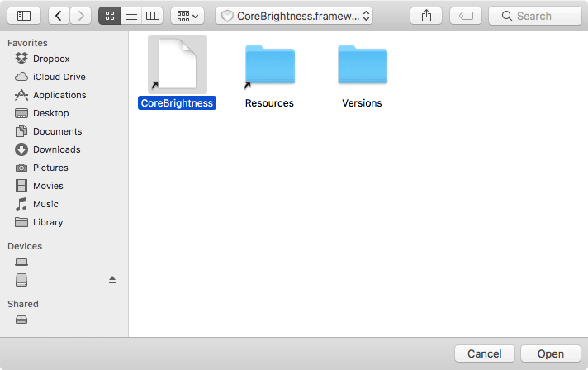The image size is (588, 370).
Task: Select the laptop device under Devices
Action: pos(21,262)
